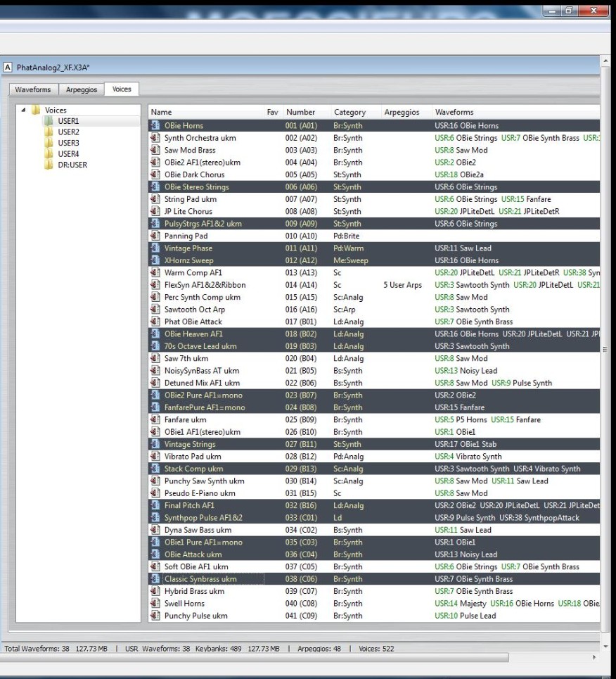Image resolution: width=616 pixels, height=679 pixels.
Task: Click the OBie1 AF1(stereo)ukm voice name
Action: (202, 432)
